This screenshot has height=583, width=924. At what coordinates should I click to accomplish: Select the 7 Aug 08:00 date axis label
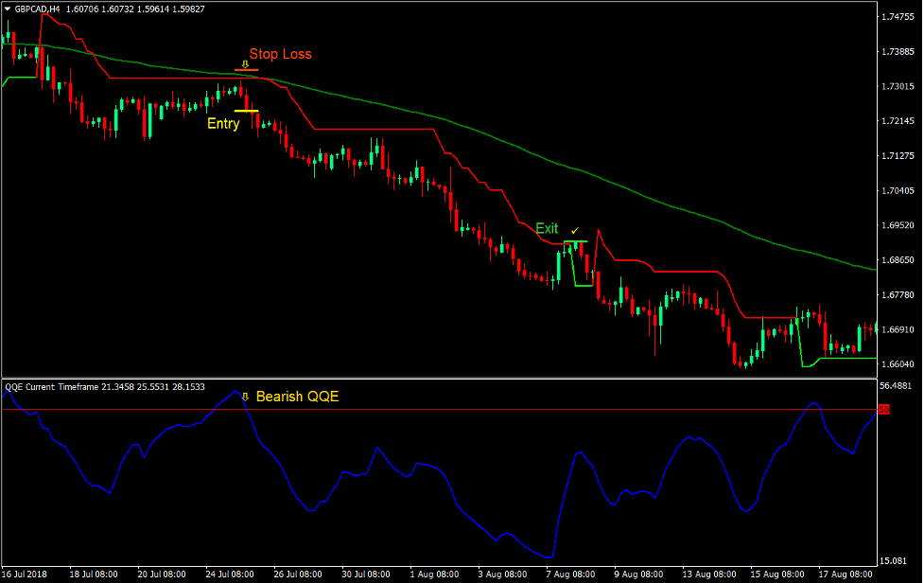571,574
